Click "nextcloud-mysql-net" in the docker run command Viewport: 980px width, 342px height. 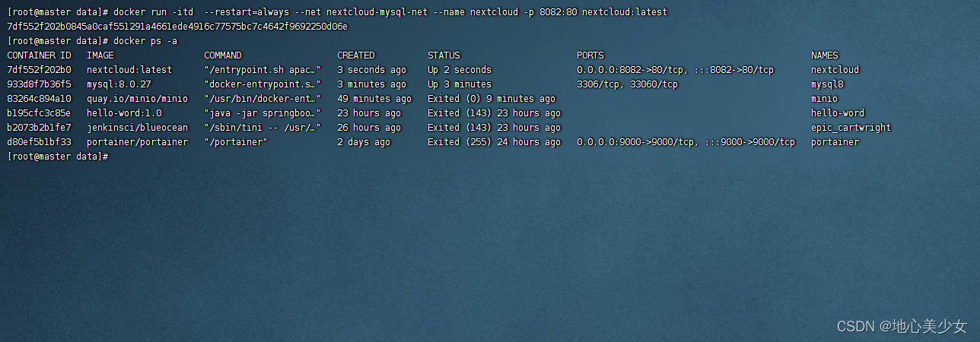tap(377, 12)
